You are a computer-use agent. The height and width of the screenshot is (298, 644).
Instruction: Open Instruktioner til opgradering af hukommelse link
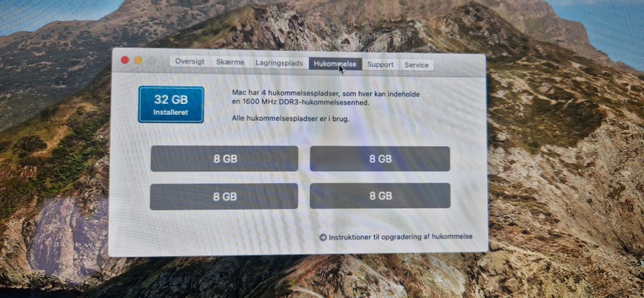point(400,237)
